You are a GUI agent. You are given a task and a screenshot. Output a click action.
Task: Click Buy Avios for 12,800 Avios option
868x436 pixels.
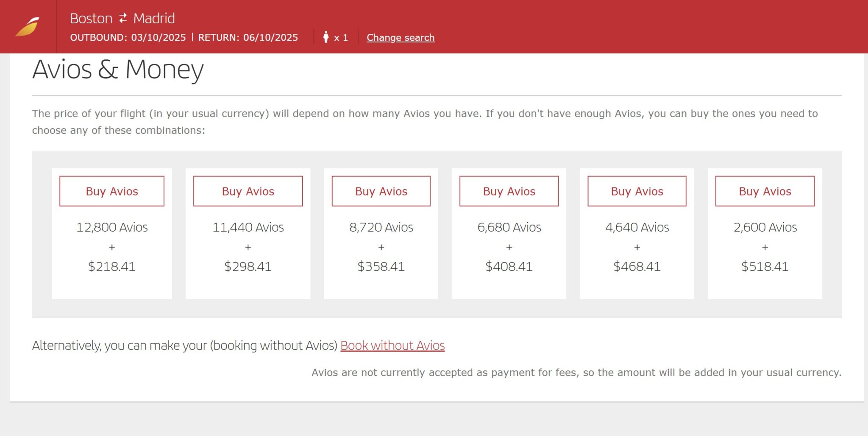[x=112, y=191]
